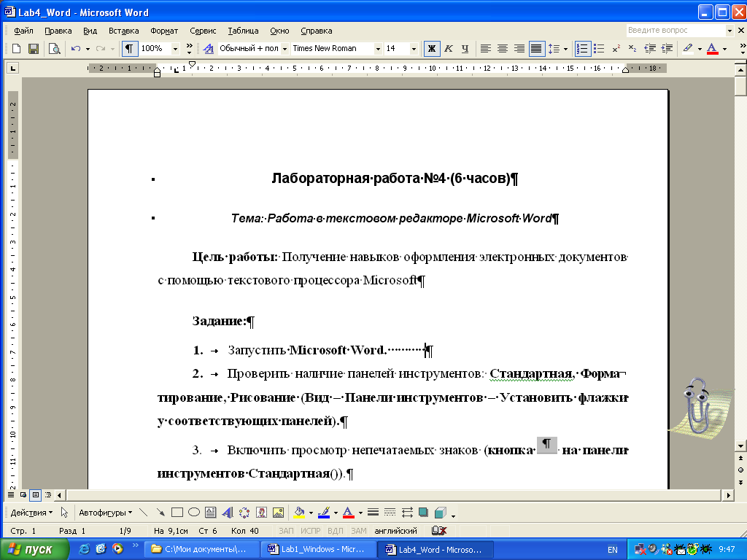Select the Line drawing tool
The width and height of the screenshot is (747, 560).
point(144,513)
